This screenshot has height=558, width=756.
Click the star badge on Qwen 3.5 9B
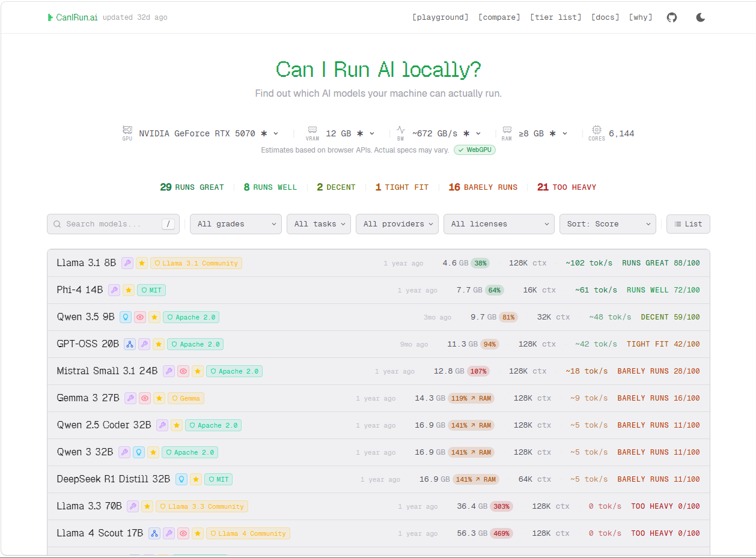(154, 317)
